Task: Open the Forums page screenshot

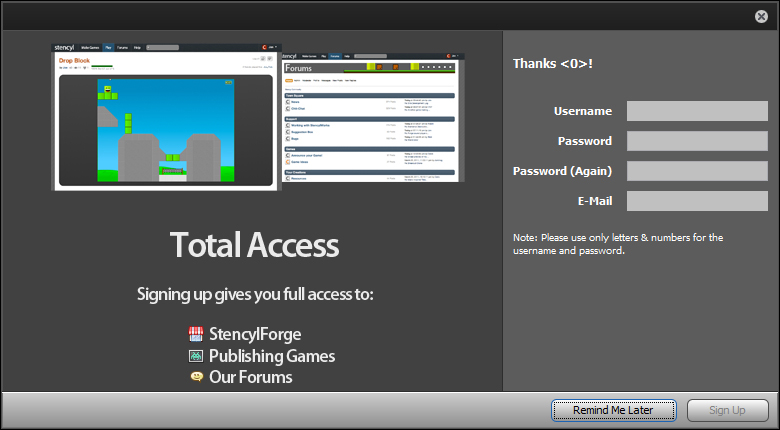Action: (x=373, y=117)
